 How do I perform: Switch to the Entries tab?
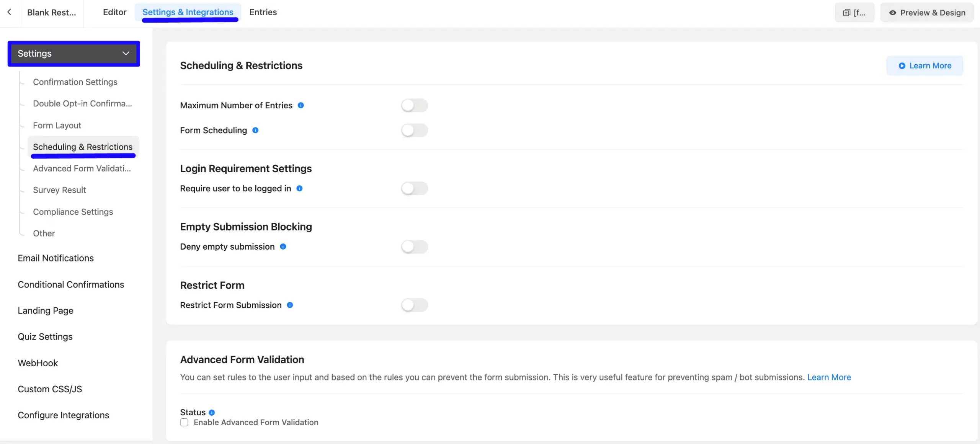[x=263, y=12]
